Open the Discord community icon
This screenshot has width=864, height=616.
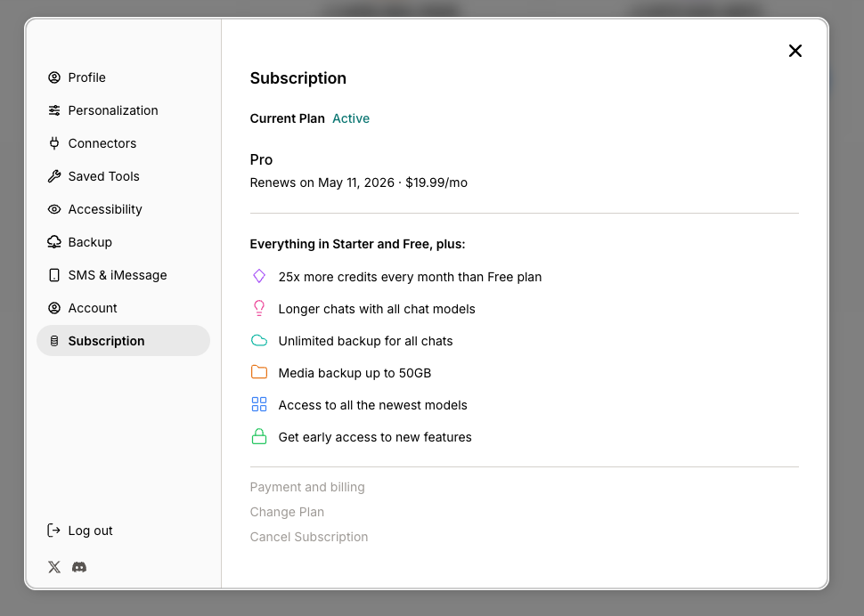[79, 567]
